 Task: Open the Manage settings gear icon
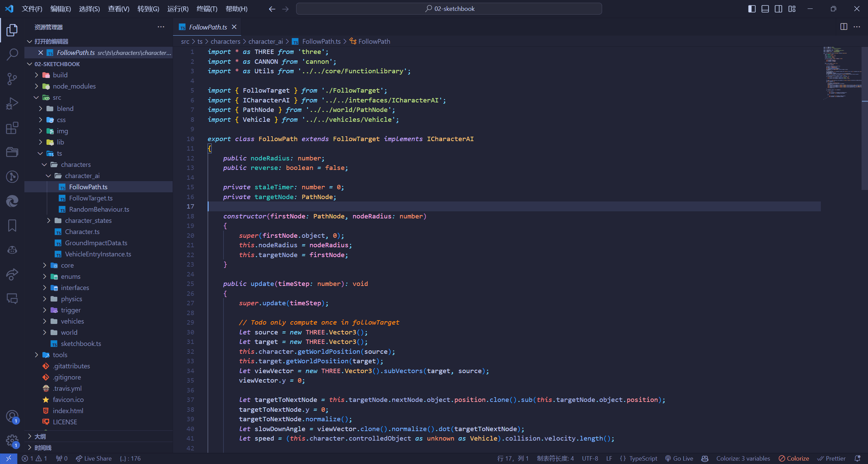pos(12,441)
